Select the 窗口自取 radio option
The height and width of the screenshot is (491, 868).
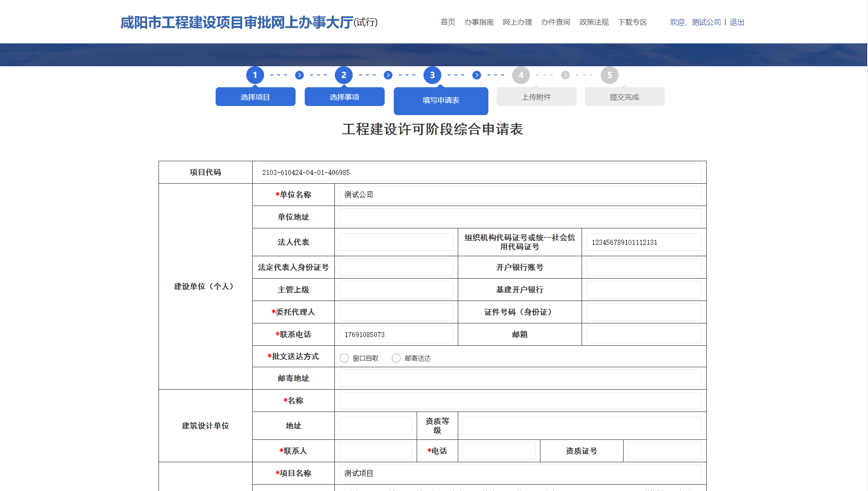pos(344,358)
